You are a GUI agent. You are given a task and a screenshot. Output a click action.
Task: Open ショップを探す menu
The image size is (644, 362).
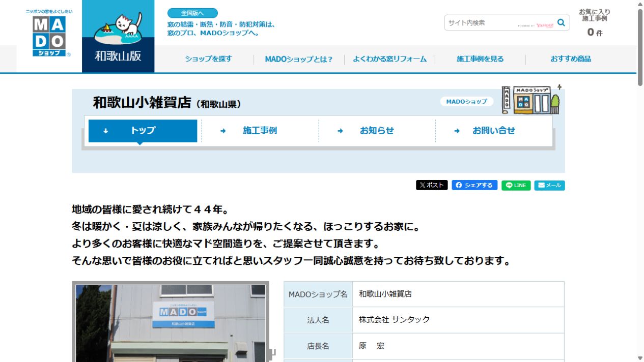pos(208,59)
